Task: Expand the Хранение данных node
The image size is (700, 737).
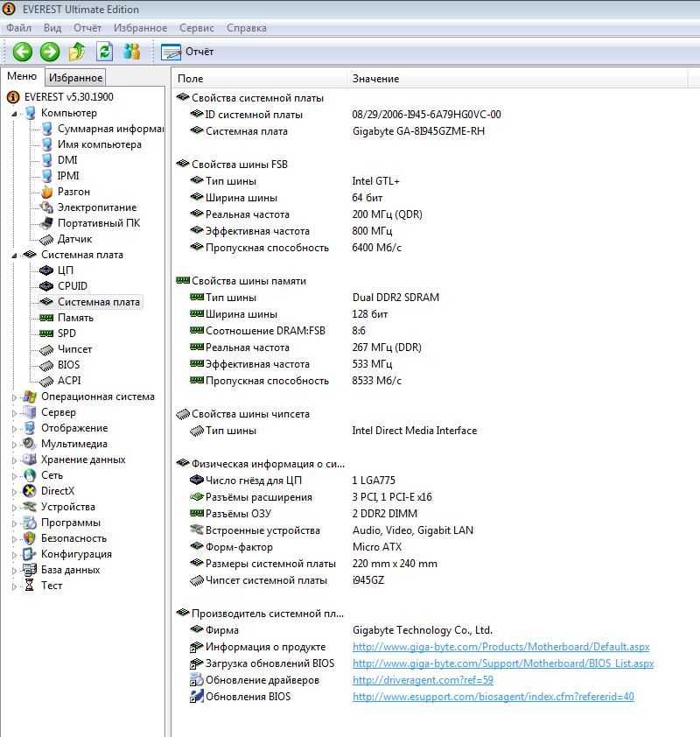Action: 14,460
